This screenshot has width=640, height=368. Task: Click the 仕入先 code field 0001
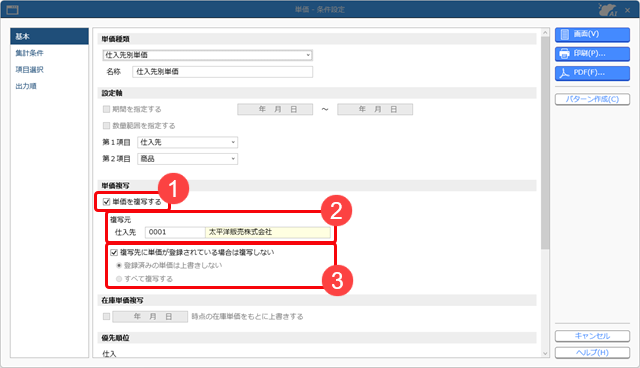175,232
